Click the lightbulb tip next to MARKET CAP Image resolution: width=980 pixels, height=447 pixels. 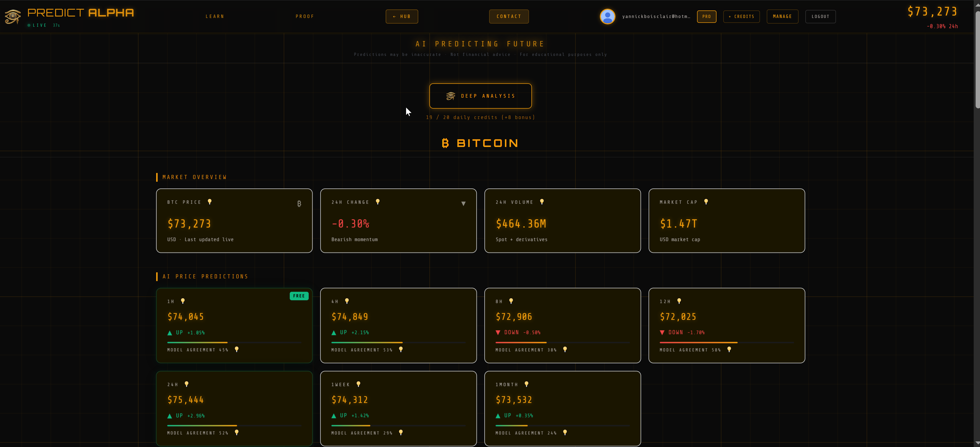point(706,202)
